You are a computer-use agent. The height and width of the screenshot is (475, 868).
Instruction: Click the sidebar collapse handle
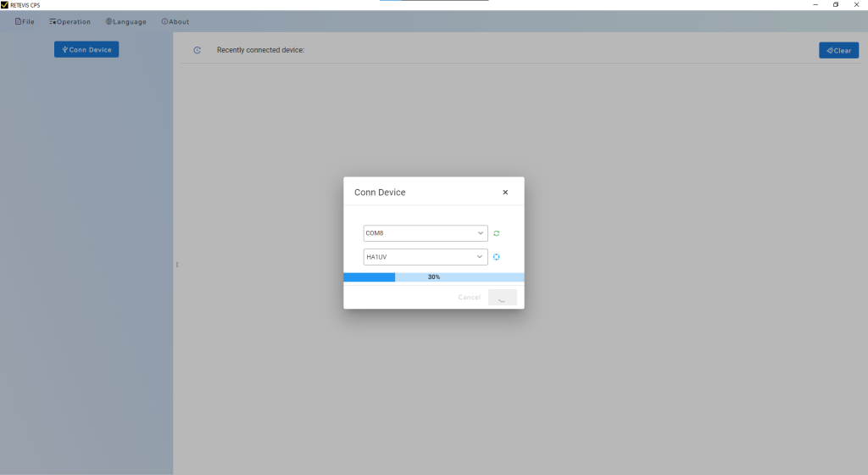click(177, 265)
